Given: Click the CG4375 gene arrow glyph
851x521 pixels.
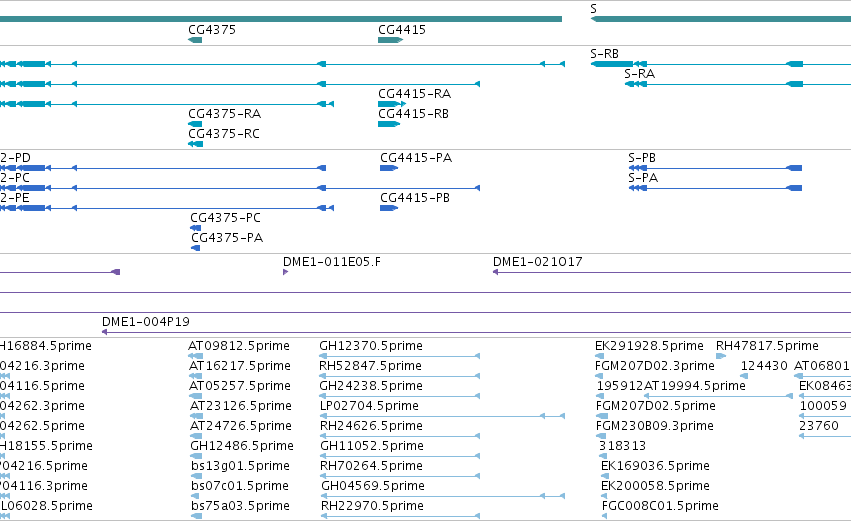Looking at the screenshot, I should click(195, 40).
